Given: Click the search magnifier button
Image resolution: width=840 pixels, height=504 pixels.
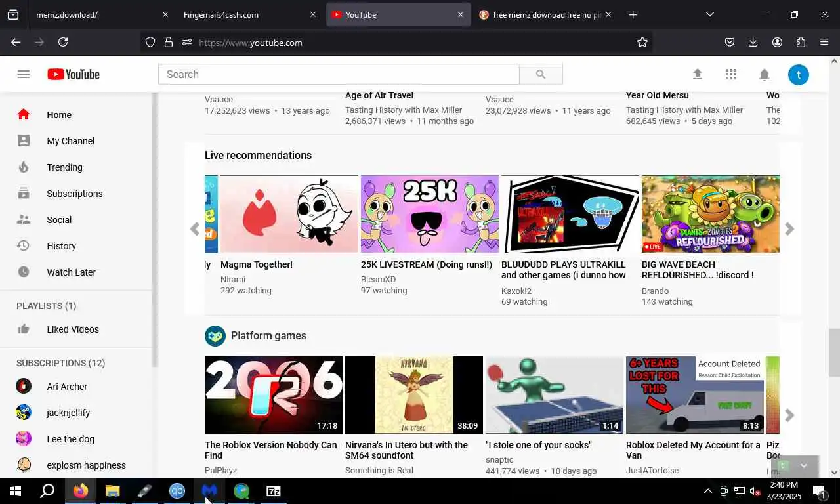Looking at the screenshot, I should pos(541,74).
